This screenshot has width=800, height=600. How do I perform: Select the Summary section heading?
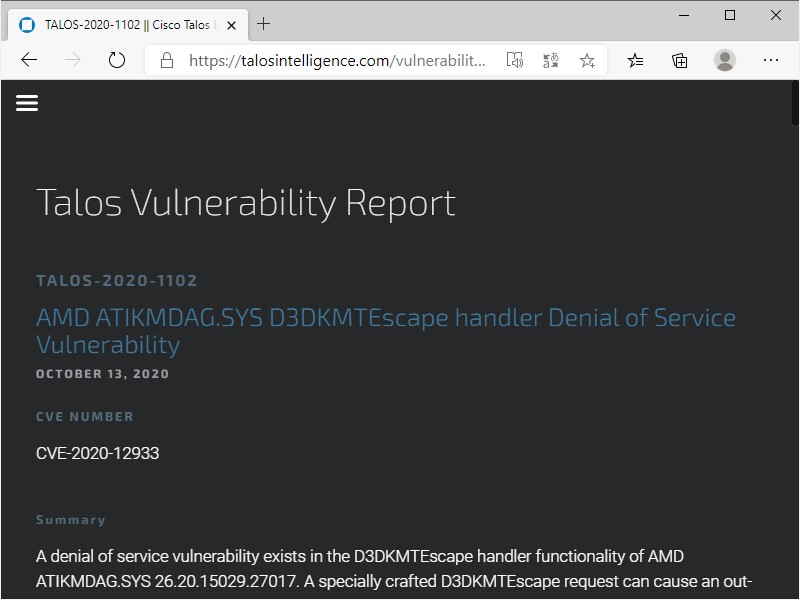pyautogui.click(x=71, y=519)
